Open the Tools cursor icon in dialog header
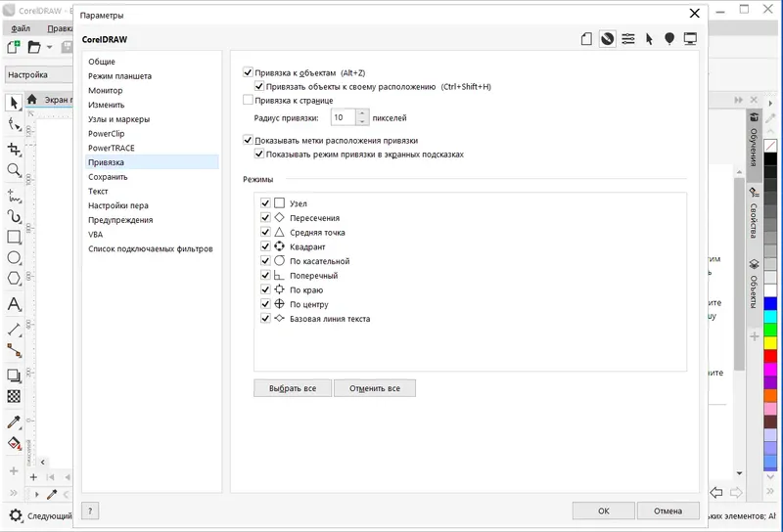Viewport: 783px width, 532px height. (649, 39)
